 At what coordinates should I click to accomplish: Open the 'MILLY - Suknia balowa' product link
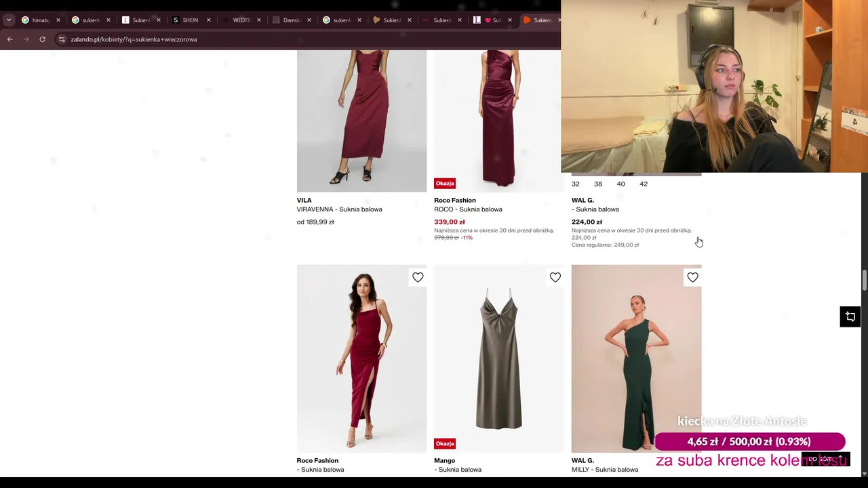[x=605, y=470]
